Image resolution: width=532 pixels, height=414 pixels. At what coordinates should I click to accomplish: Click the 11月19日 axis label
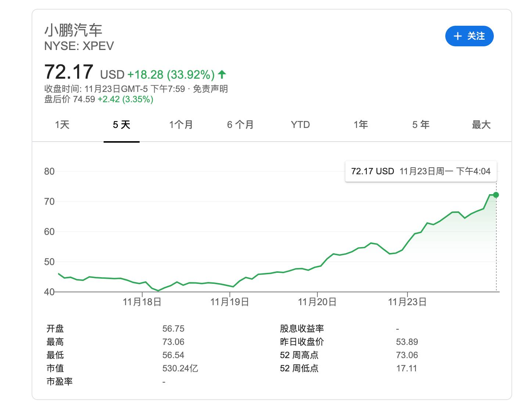(x=230, y=302)
